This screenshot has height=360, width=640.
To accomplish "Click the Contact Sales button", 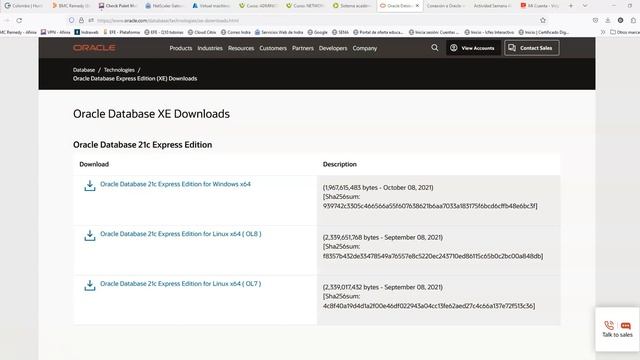I will coord(531,48).
